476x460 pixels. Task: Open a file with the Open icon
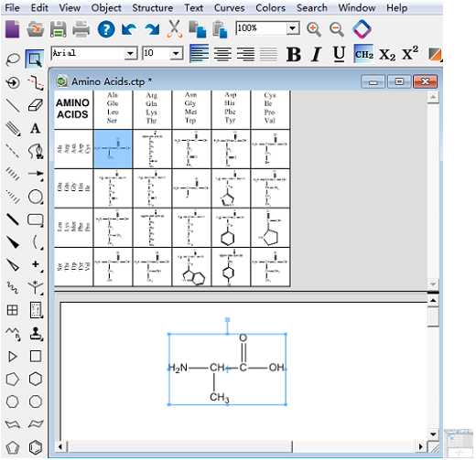coord(35,29)
